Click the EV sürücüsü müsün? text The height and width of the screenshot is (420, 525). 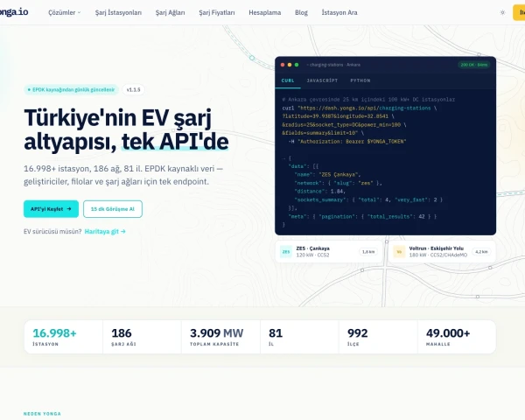52,231
